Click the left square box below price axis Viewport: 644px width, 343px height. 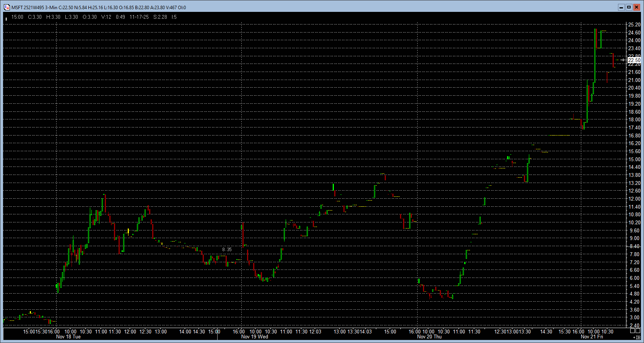coord(633,331)
